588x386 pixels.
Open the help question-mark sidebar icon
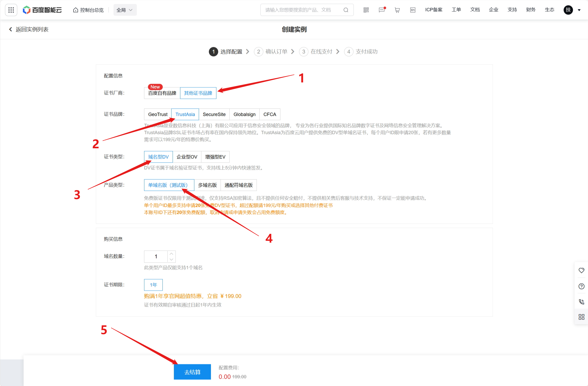click(582, 286)
